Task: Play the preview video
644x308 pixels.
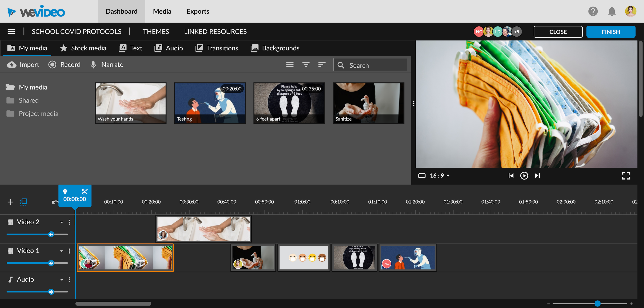Action: coord(524,176)
